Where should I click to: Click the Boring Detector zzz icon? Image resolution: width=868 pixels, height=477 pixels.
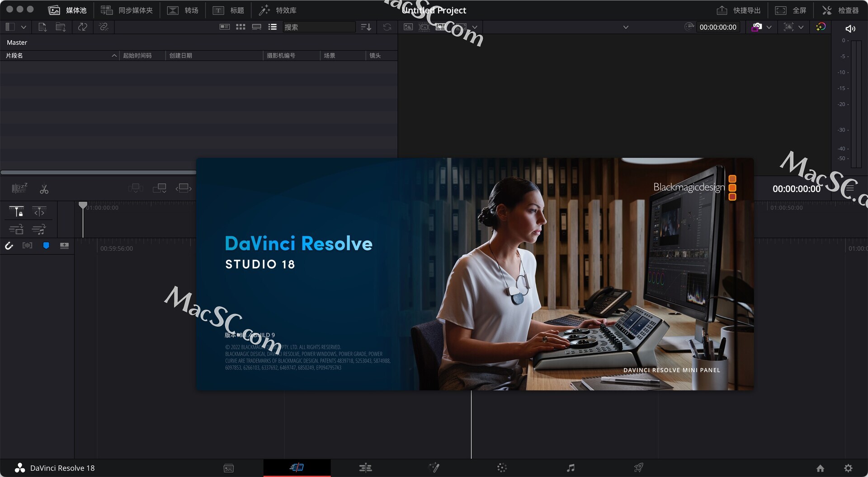coord(19,188)
